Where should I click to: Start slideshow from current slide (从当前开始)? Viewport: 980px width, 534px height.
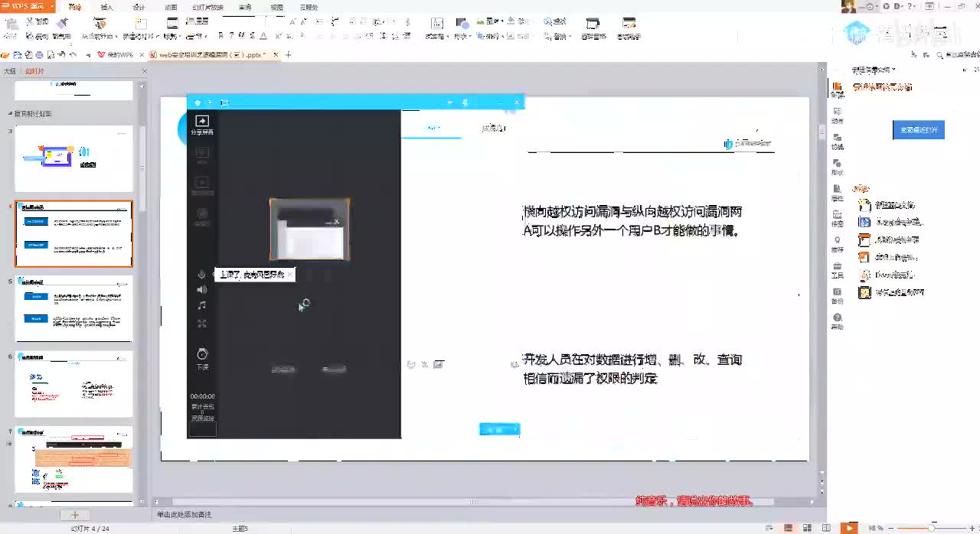(x=99, y=24)
